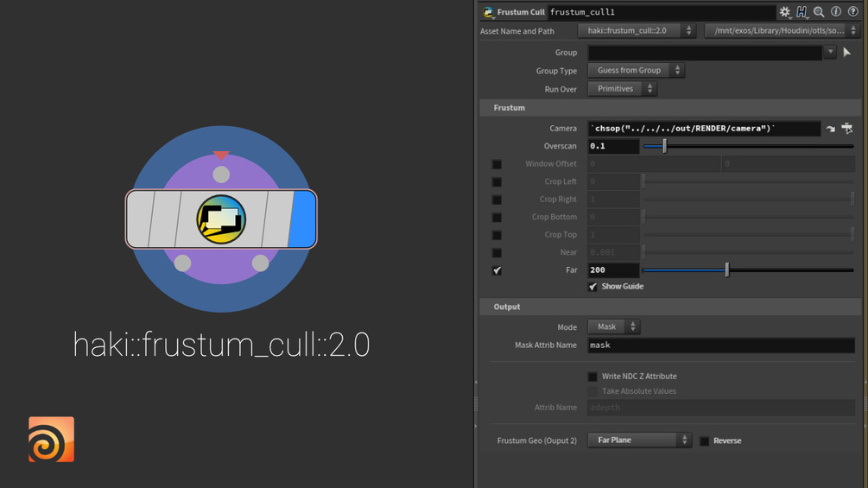This screenshot has height=488, width=868.
Task: Click the node's left output connector dot
Action: [x=183, y=263]
